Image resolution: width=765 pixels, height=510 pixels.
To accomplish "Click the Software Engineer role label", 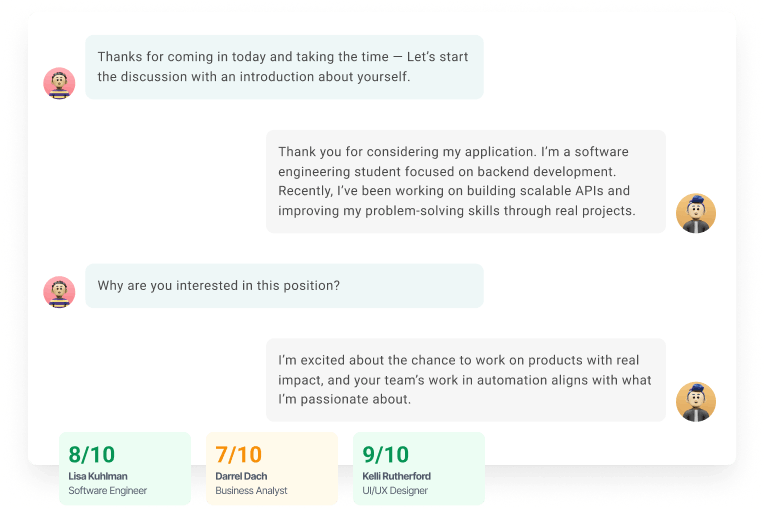I will point(108,491).
